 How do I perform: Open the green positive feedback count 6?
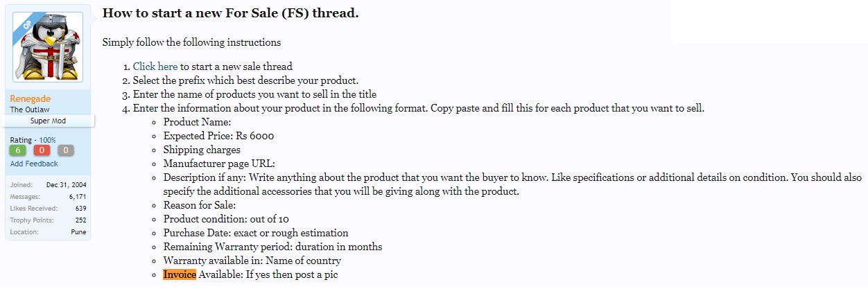(19, 150)
